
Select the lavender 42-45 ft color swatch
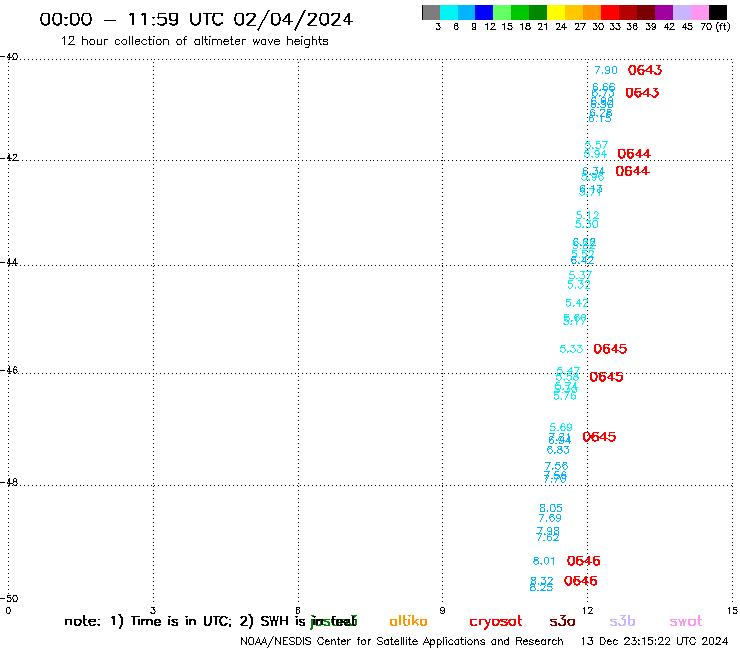click(x=682, y=12)
